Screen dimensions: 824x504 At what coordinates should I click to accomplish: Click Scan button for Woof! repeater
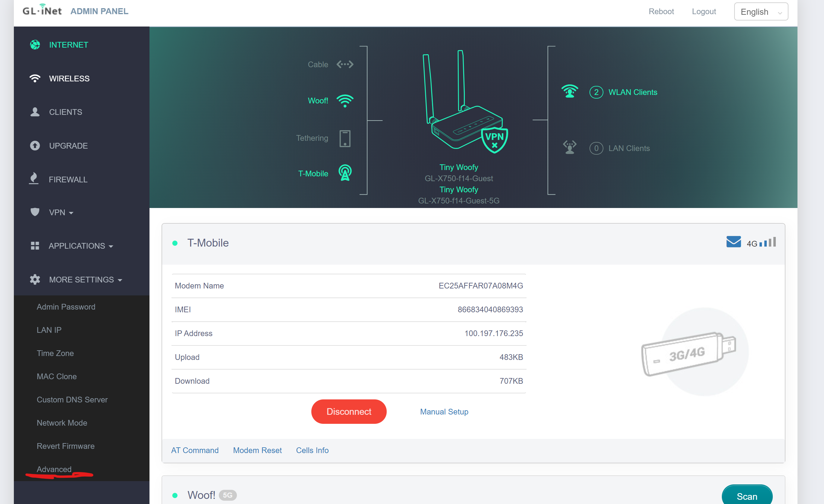747,496
